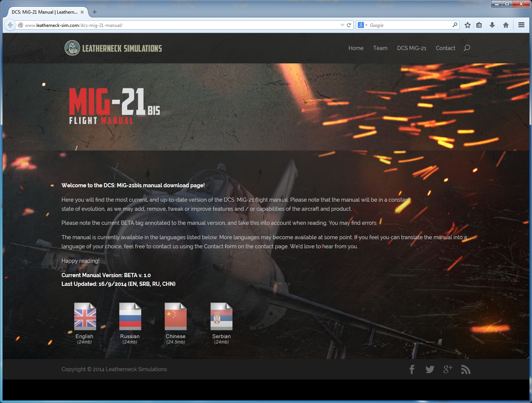The height and width of the screenshot is (403, 532).
Task: Click the site search magnifier icon
Action: point(467,48)
